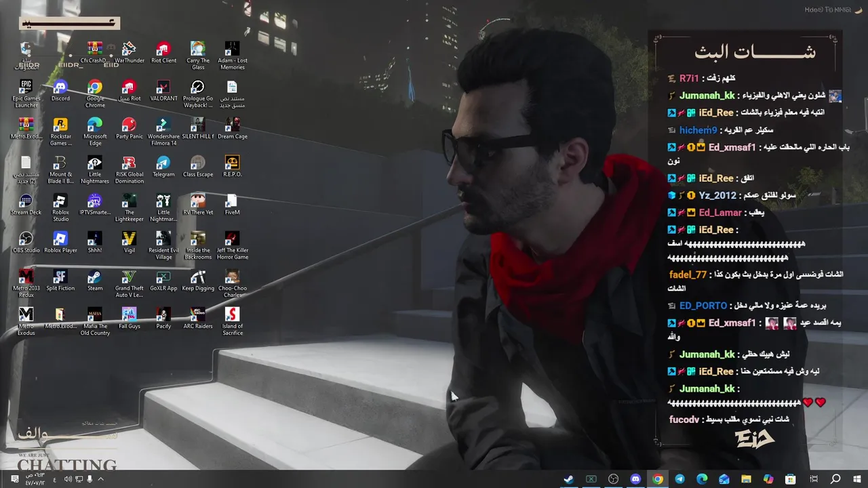Open the Roblox Studio desktop icon
This screenshot has height=488, width=868.
tap(60, 208)
